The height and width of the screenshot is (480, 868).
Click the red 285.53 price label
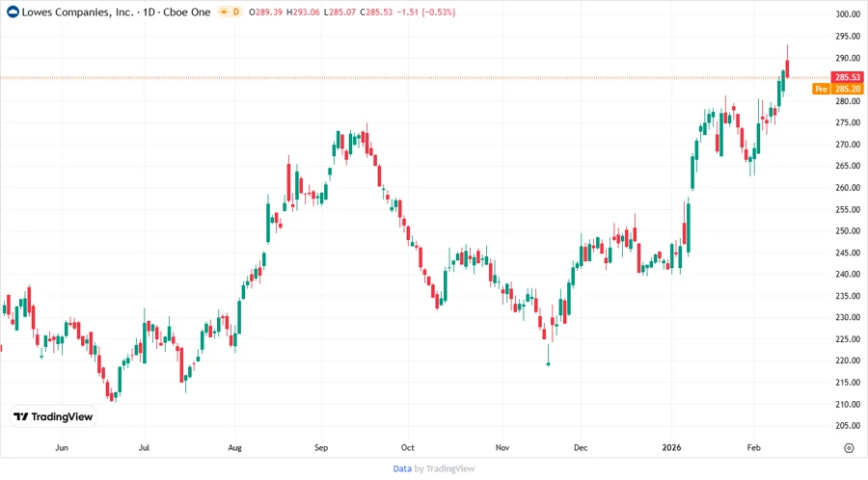[848, 77]
